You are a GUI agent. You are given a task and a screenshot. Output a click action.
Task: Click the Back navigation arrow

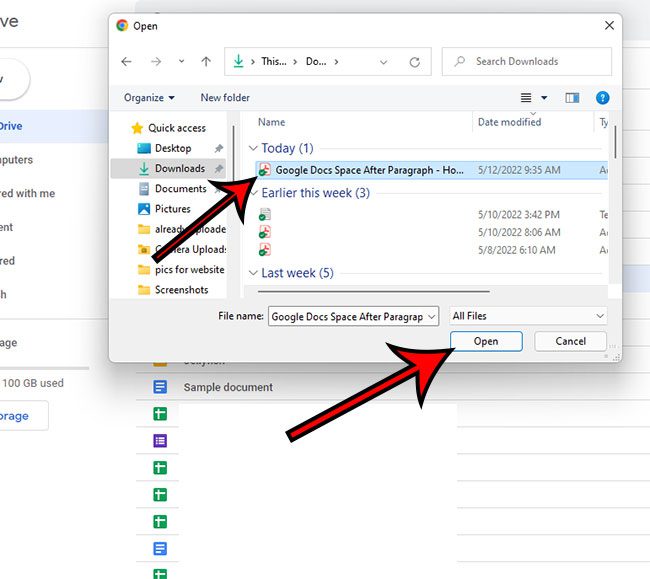[x=126, y=61]
